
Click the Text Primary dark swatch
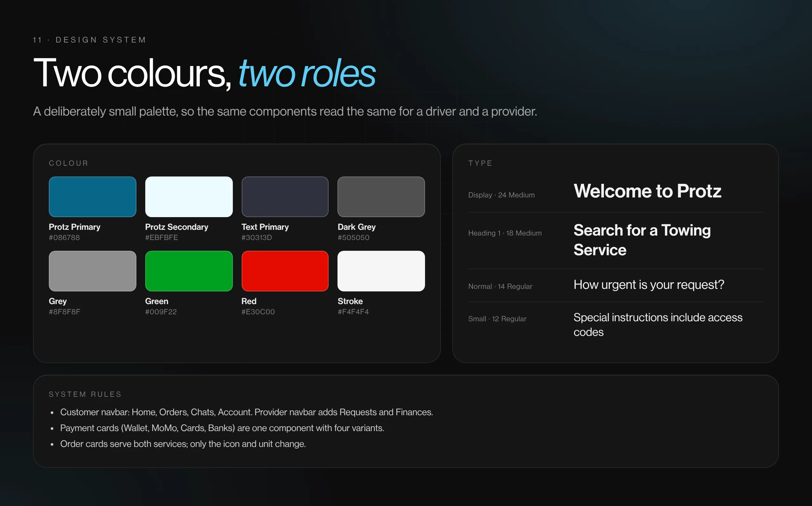pyautogui.click(x=285, y=197)
